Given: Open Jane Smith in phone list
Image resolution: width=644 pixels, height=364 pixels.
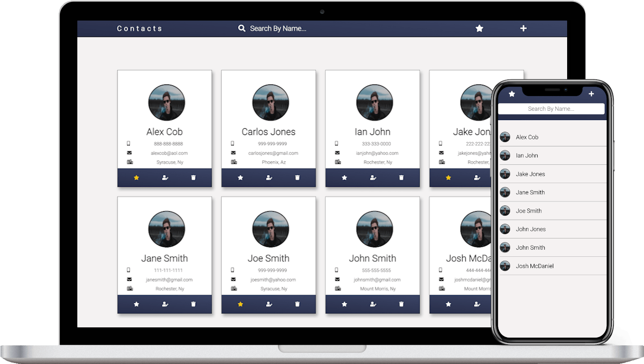Looking at the screenshot, I should click(x=553, y=192).
